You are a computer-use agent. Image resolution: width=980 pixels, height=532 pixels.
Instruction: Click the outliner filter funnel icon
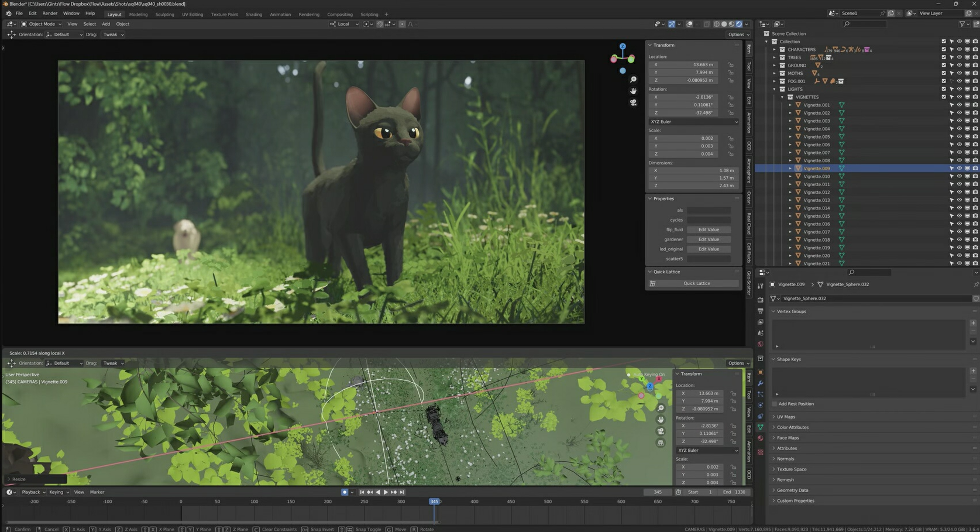click(962, 24)
